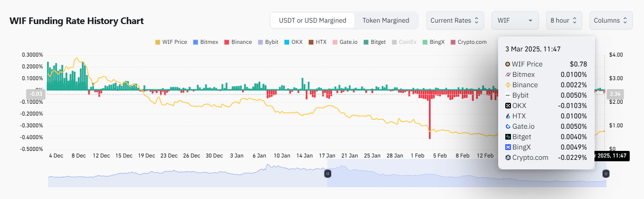Switch to the Token Margined tab

pyautogui.click(x=385, y=20)
